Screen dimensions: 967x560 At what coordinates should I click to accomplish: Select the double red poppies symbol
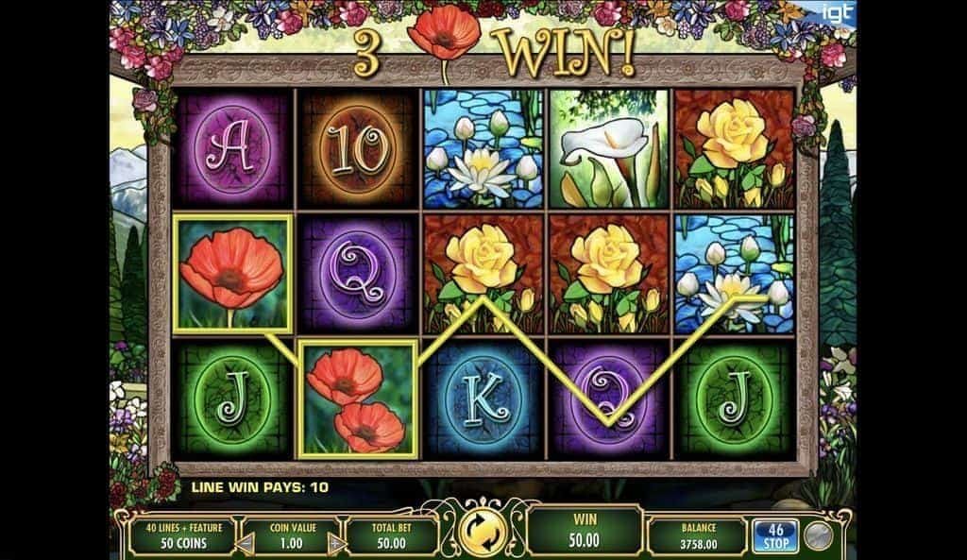click(x=357, y=399)
